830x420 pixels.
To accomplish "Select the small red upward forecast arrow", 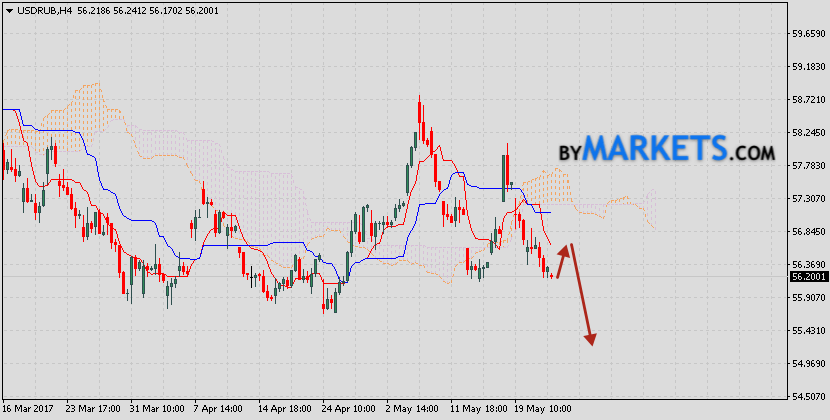I will (x=563, y=261).
